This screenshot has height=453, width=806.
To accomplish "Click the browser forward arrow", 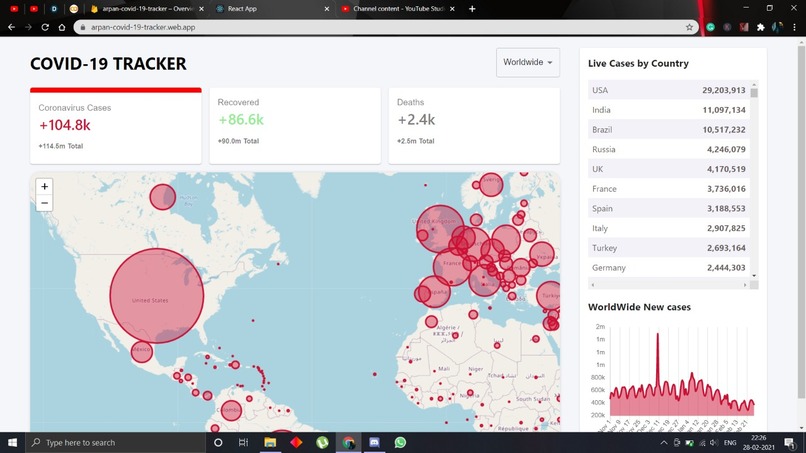I will click(28, 27).
